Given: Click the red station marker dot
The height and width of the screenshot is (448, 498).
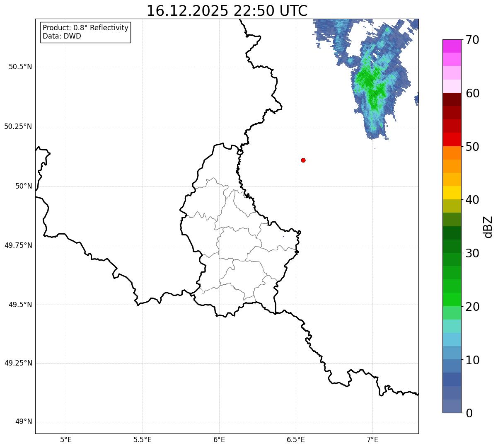Looking at the screenshot, I should tap(303, 160).
